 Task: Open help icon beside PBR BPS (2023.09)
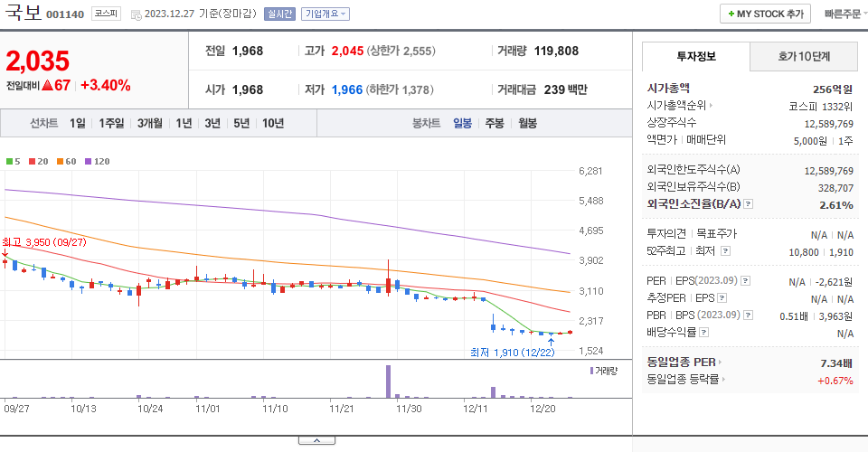748,315
